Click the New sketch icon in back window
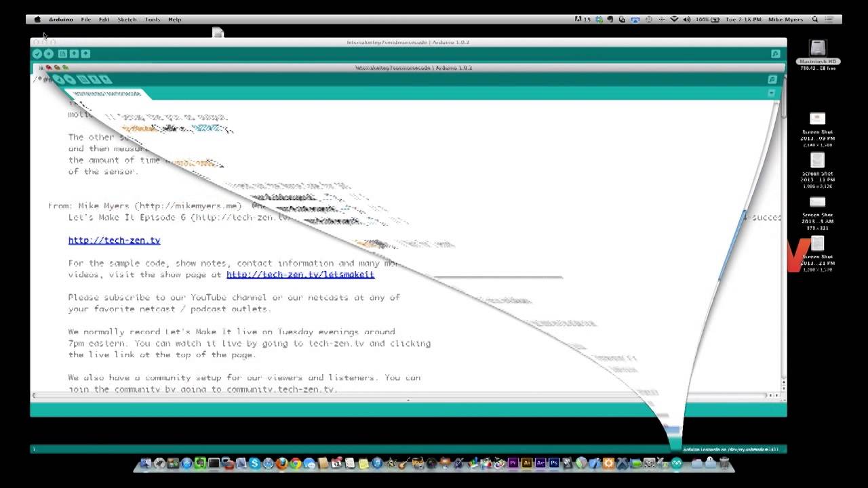 62,54
